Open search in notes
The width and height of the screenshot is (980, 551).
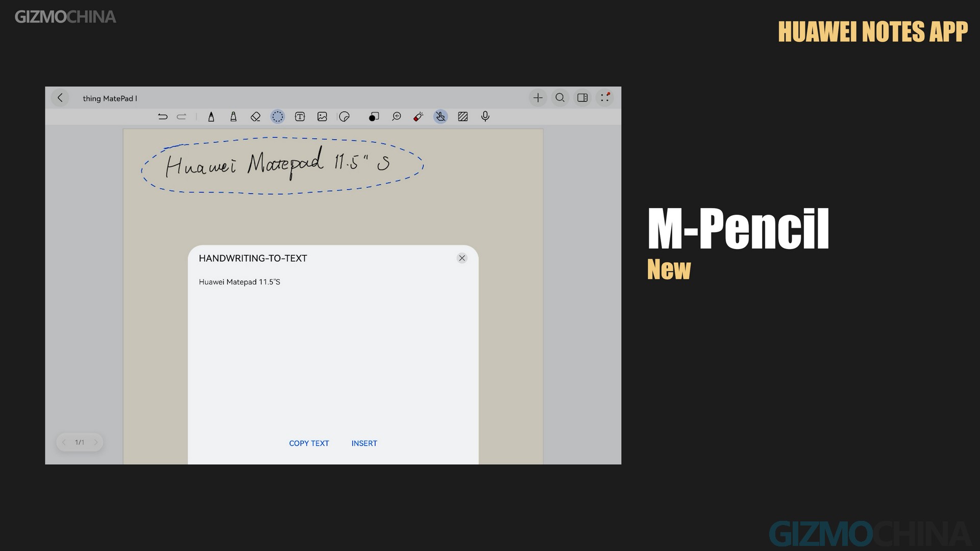click(x=560, y=97)
